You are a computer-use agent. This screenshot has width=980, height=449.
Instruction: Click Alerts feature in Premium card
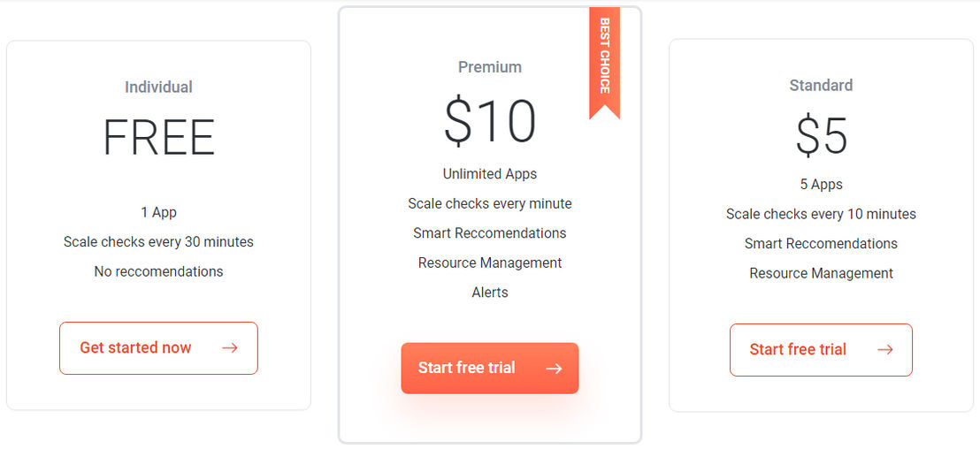pyautogui.click(x=490, y=293)
